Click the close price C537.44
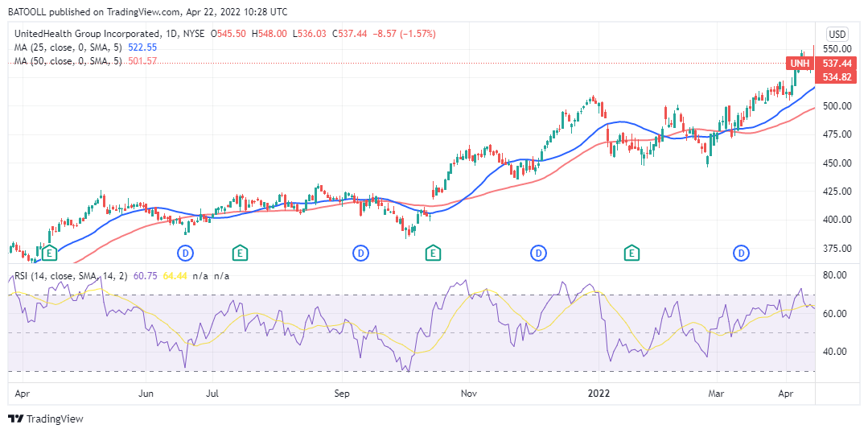This screenshot has height=433, width=868. tap(350, 34)
